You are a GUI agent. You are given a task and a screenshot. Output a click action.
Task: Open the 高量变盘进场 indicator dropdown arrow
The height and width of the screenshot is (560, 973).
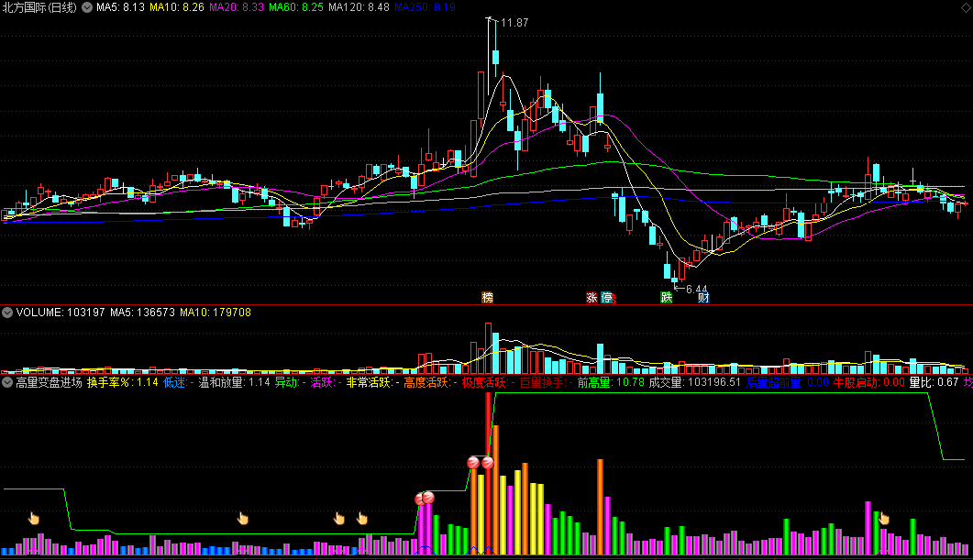(x=7, y=382)
